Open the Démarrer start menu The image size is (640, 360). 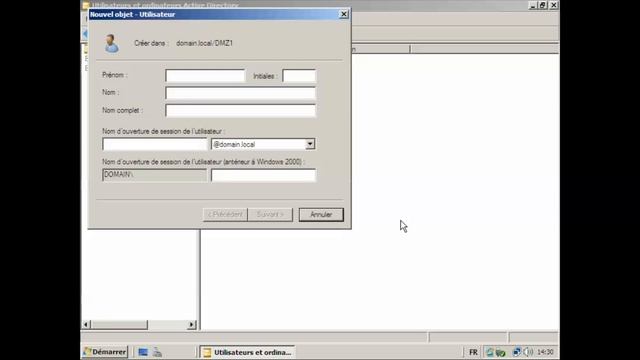click(105, 352)
